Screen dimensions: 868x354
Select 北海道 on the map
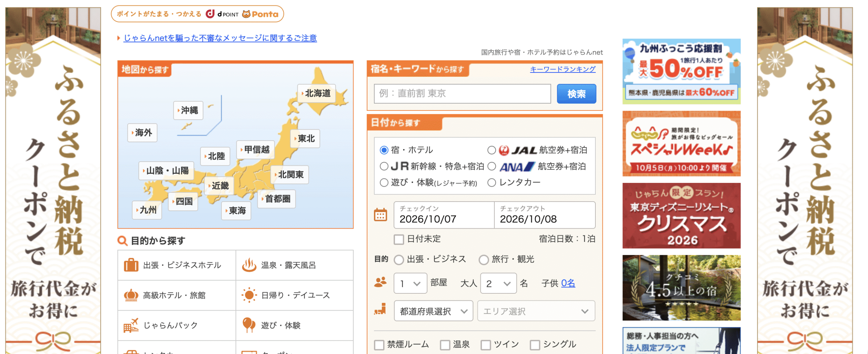coord(316,93)
